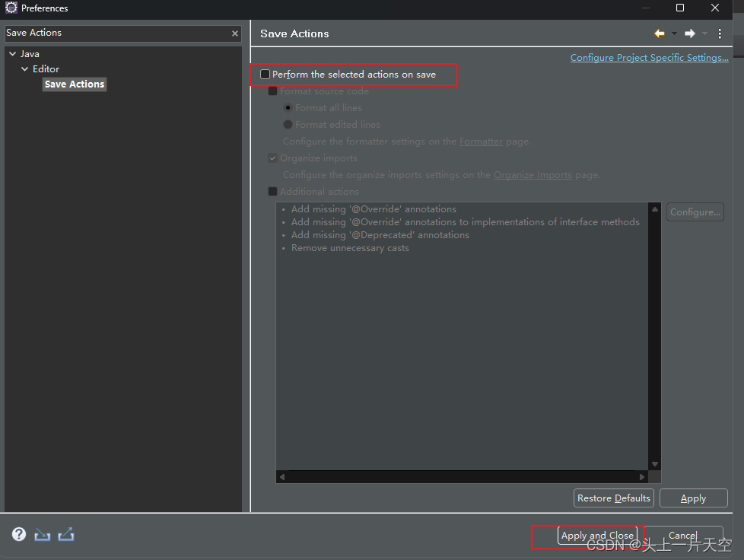Click the actions list vertical scrollbar track
The width and height of the screenshot is (744, 560).
(x=655, y=336)
